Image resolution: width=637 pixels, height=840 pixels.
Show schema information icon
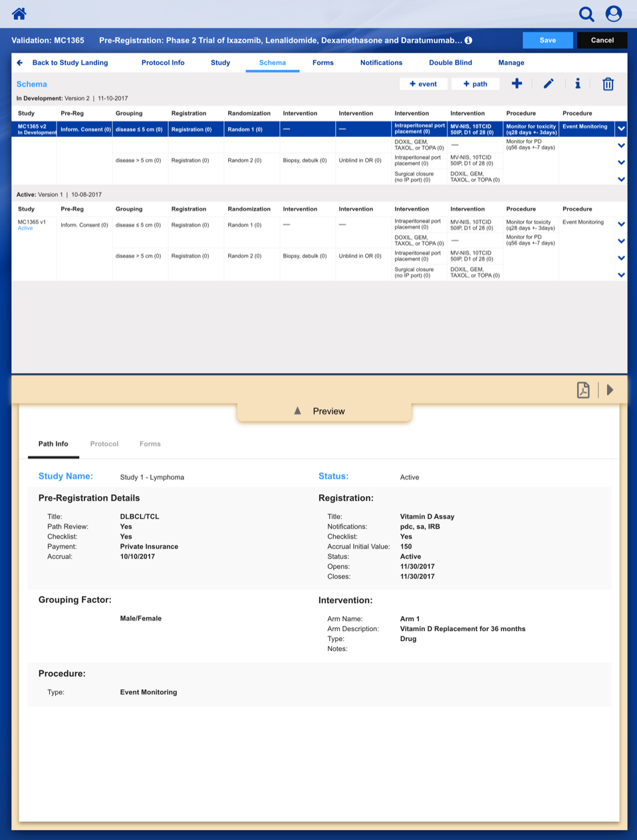[578, 83]
